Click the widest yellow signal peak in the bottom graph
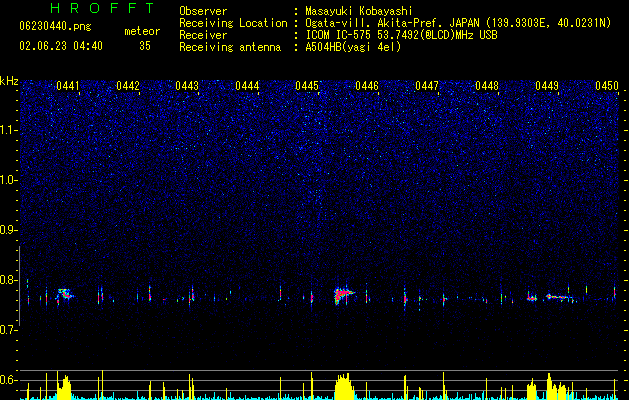 coord(344,386)
